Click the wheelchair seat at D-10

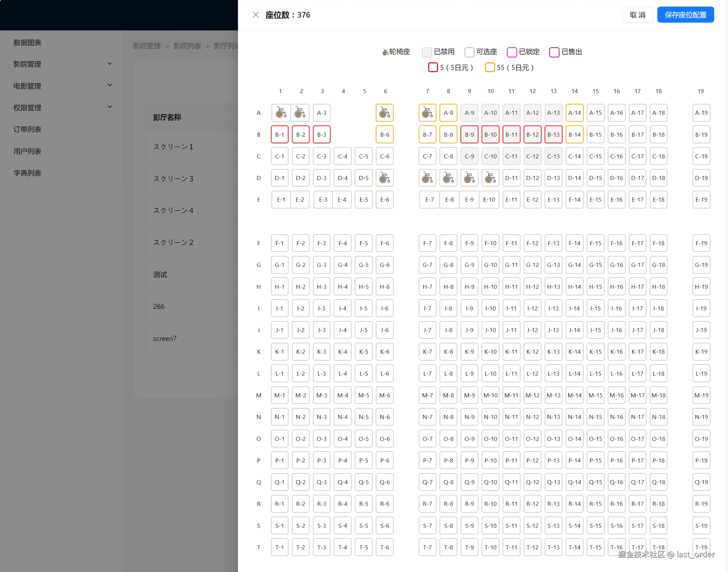coord(490,178)
